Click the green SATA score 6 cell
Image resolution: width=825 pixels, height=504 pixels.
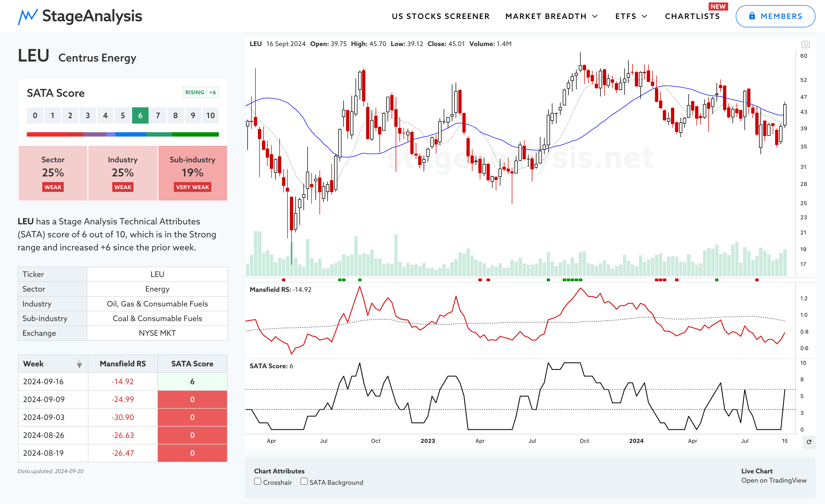point(192,382)
